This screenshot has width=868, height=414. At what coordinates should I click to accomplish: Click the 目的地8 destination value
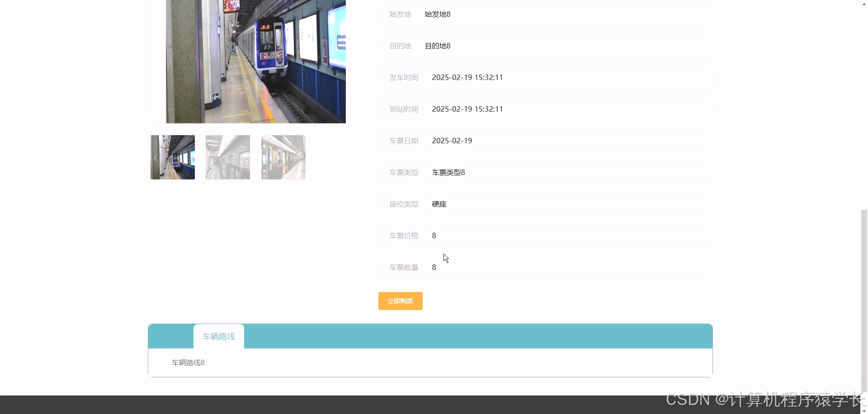[438, 46]
